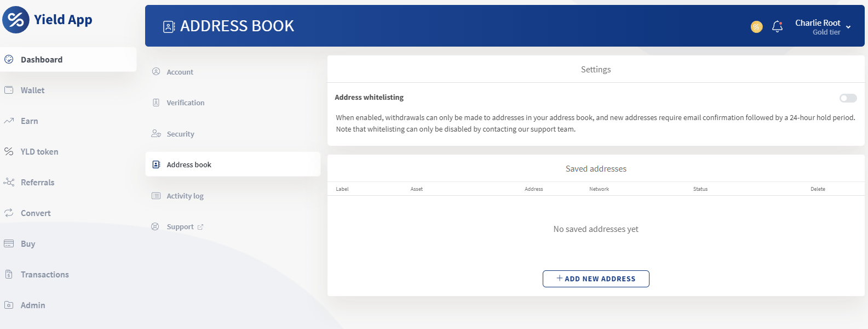
Task: Click the Security user-lock icon
Action: pos(156,133)
